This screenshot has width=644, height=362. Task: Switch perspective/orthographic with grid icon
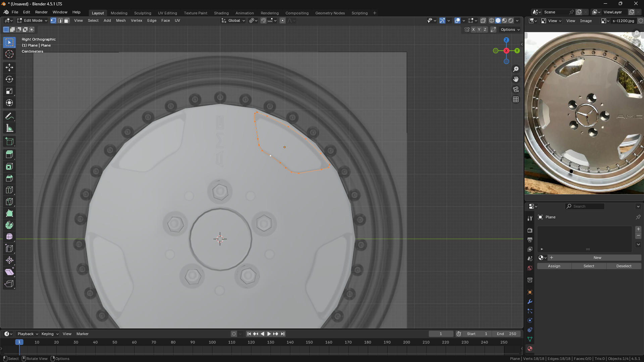click(x=516, y=99)
